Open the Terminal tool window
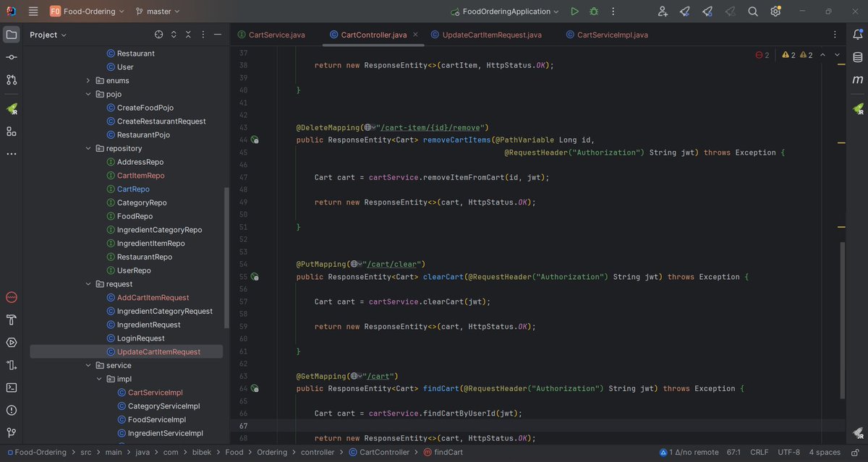The height and width of the screenshot is (462, 868). pos(12,387)
